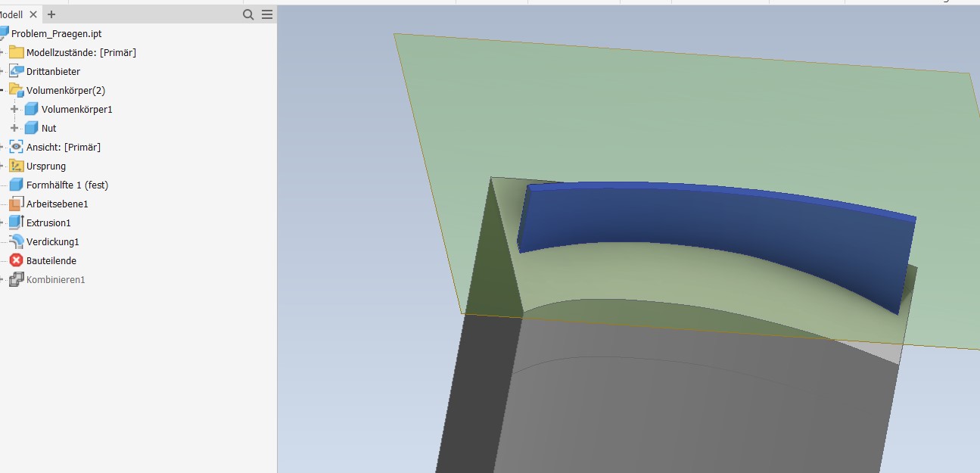Open the browser panel hamburger menu

click(x=267, y=14)
